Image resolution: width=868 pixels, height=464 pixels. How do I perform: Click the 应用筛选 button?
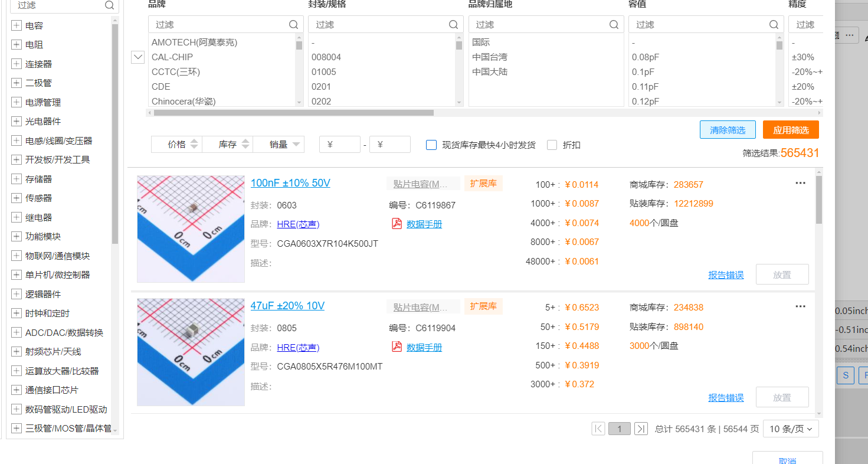pyautogui.click(x=791, y=130)
